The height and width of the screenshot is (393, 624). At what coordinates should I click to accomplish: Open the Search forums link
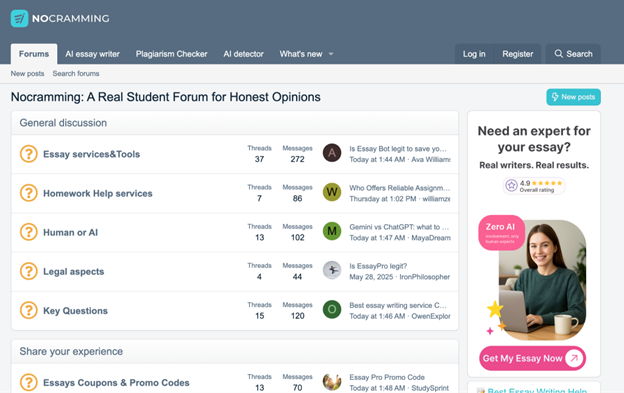[76, 74]
